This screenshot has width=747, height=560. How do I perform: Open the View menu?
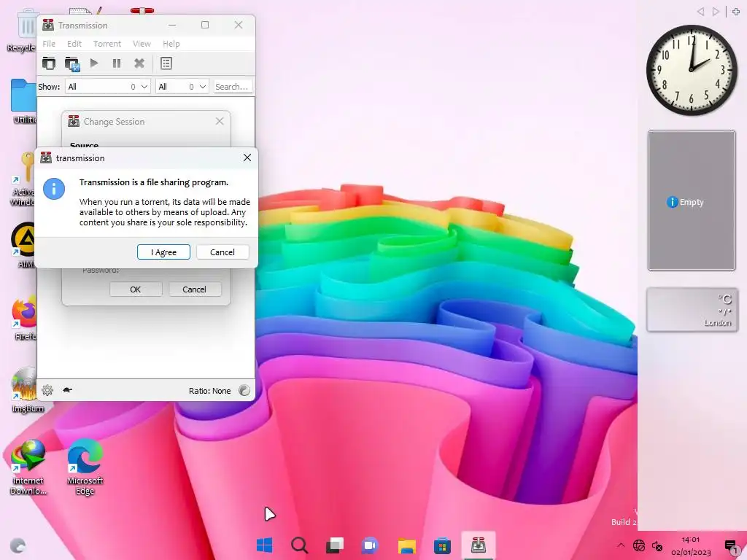[x=142, y=44]
